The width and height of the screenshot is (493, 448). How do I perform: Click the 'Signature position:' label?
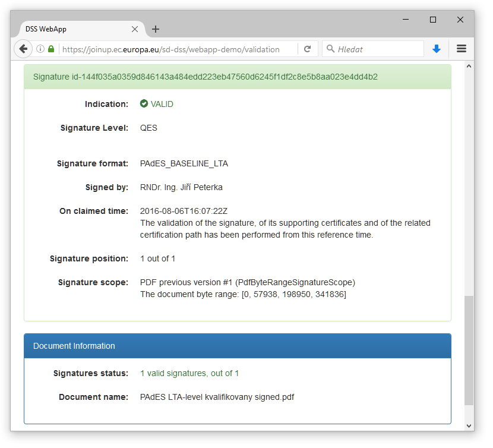[x=89, y=258]
